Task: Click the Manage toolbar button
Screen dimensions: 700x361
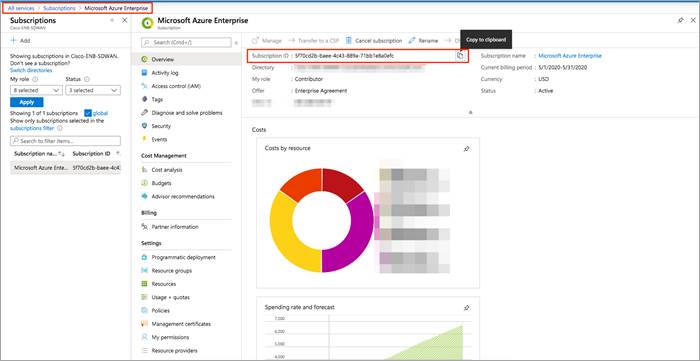Action: pos(267,41)
